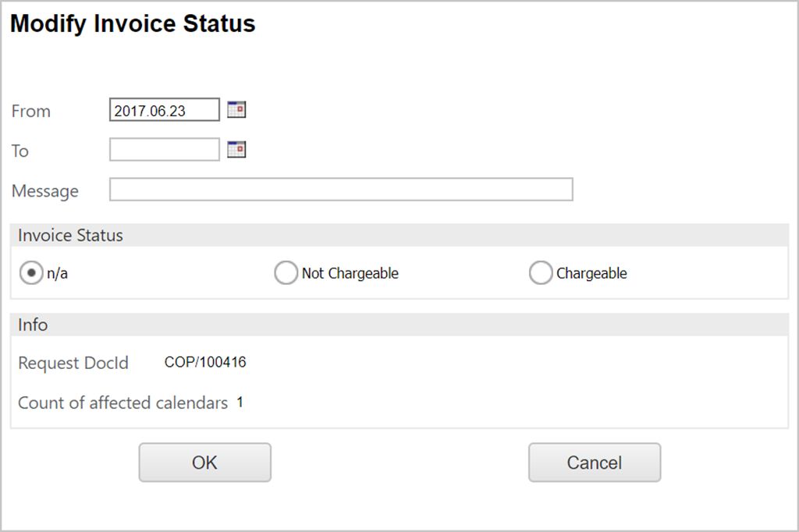The width and height of the screenshot is (799, 532).
Task: Open the calendar picker for From date
Action: [x=236, y=110]
